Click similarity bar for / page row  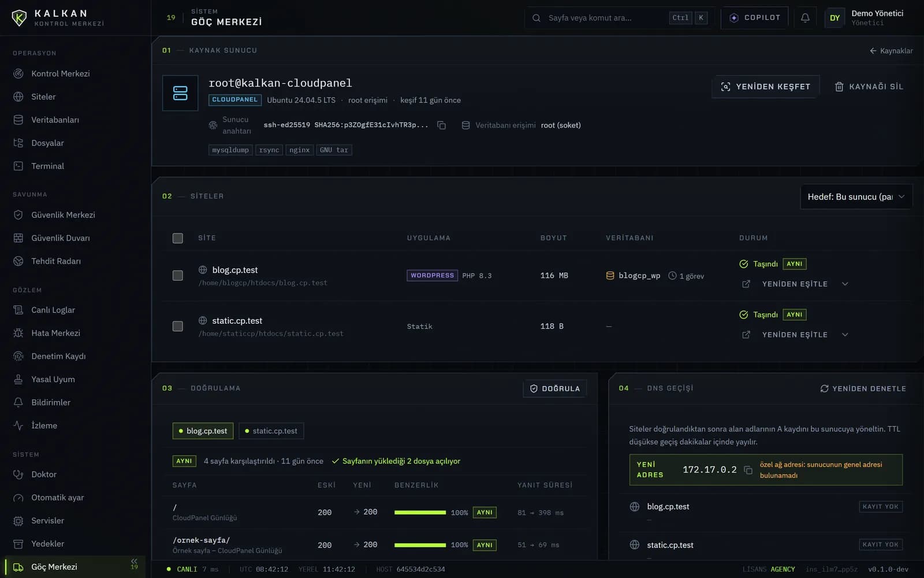(420, 513)
